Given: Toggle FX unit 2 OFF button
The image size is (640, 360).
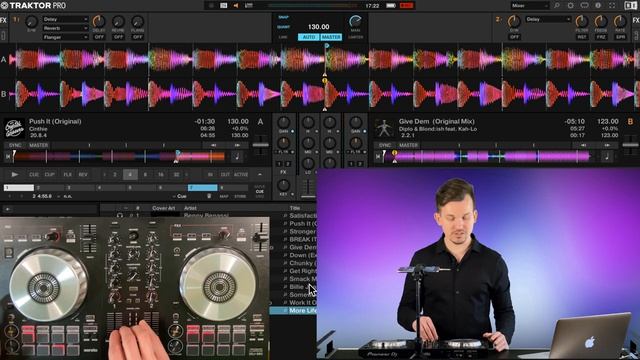Looking at the screenshot, I should pyautogui.click(x=514, y=37).
